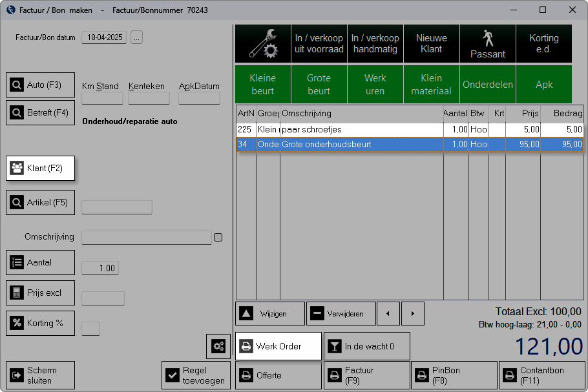Toggle the checkbox next to Omschrijving field
588x392 pixels.
[x=218, y=237]
